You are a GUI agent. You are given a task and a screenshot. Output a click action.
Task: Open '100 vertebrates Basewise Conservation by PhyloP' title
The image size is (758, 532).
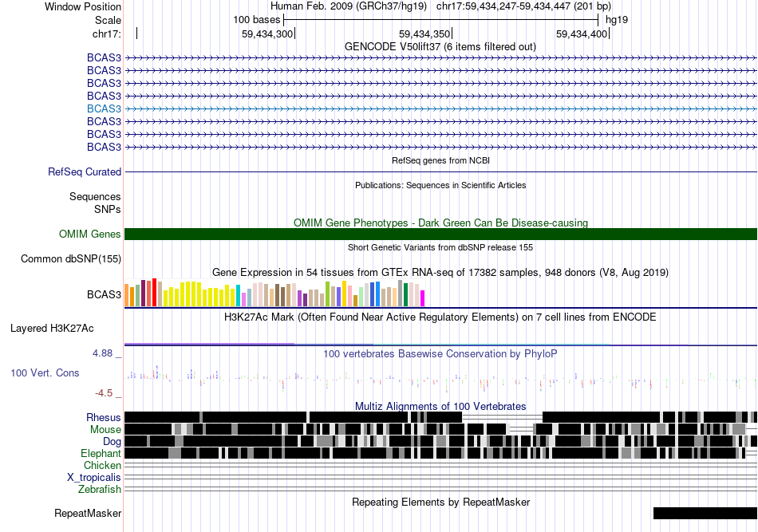440,353
